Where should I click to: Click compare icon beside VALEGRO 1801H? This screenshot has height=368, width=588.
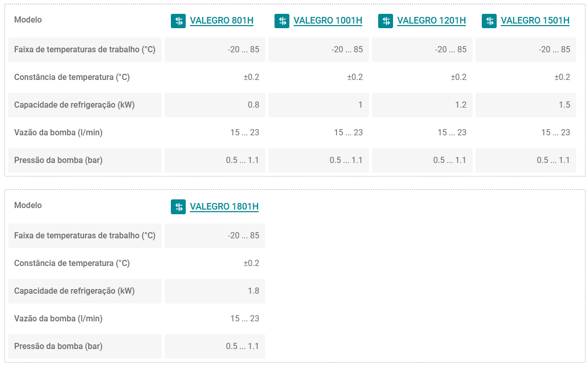[x=178, y=207]
